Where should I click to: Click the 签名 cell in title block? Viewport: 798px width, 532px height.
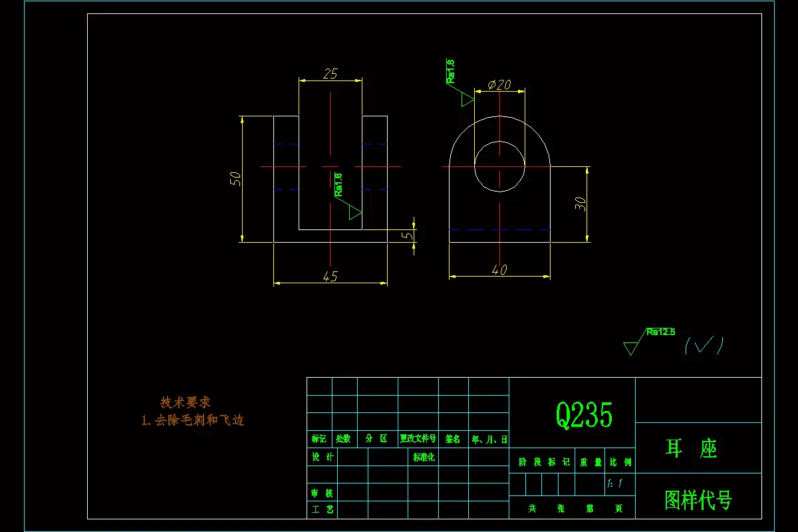point(453,439)
